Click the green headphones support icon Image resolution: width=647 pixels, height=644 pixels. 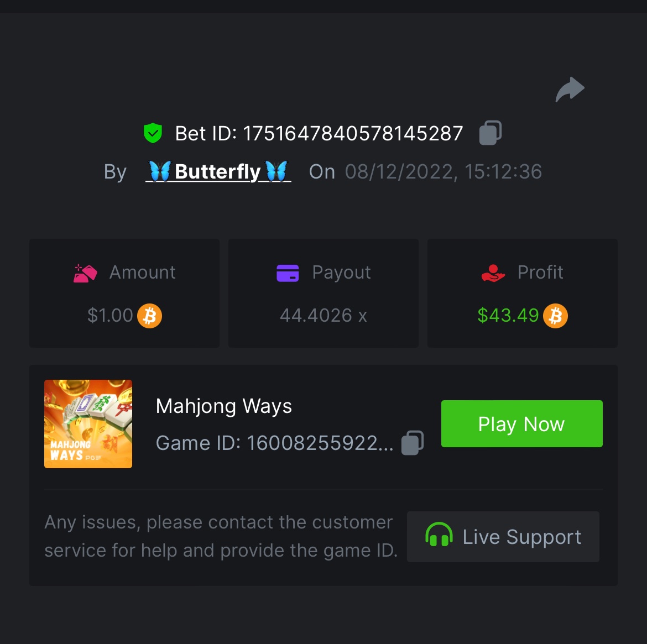439,536
